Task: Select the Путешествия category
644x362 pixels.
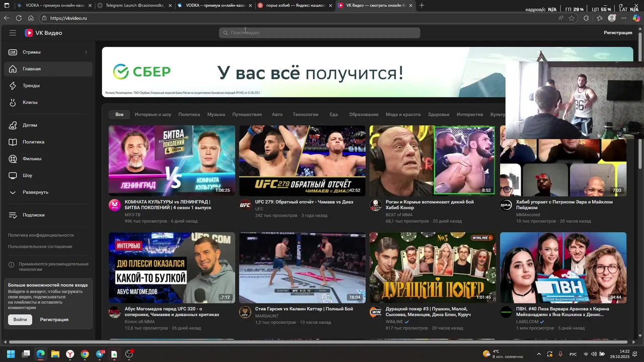Action: coord(247,115)
